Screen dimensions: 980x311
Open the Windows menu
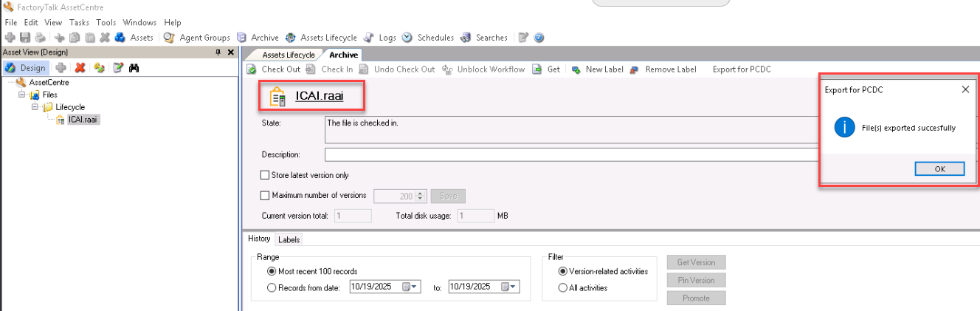pos(139,23)
